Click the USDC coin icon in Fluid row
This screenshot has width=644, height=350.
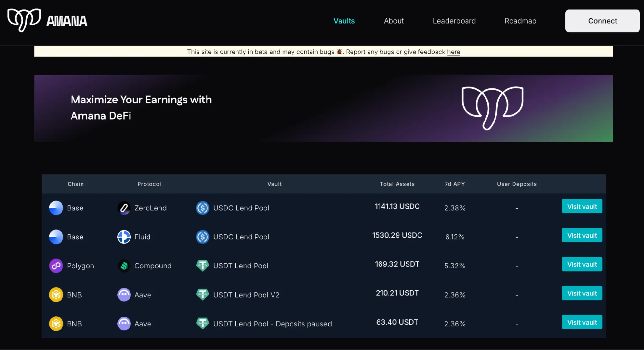pos(203,237)
